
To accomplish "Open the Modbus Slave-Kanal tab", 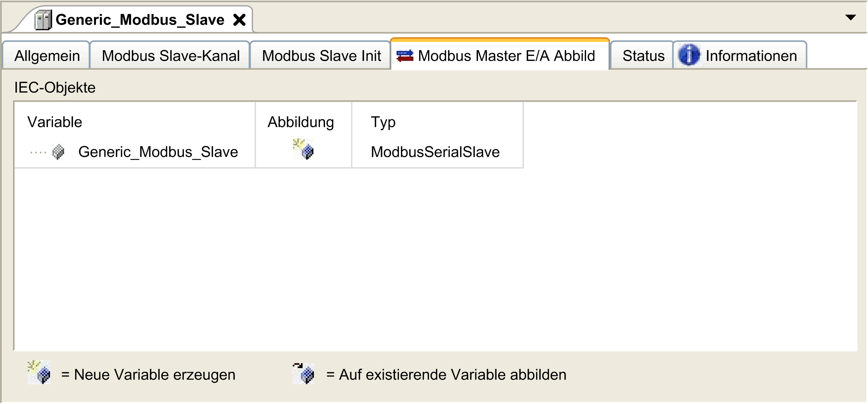I will pyautogui.click(x=170, y=56).
